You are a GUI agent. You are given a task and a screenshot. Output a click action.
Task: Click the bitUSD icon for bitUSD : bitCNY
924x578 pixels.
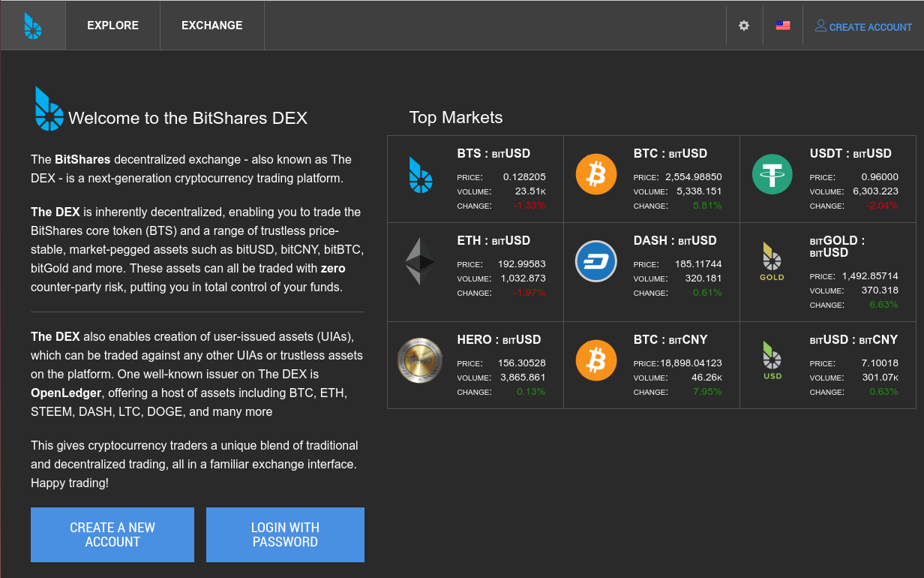(772, 360)
